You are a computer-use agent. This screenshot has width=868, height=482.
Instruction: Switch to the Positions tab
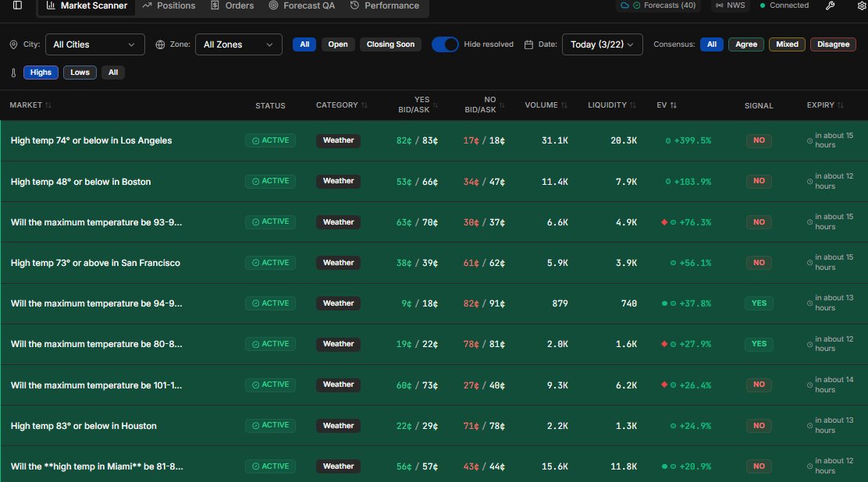tap(169, 5)
